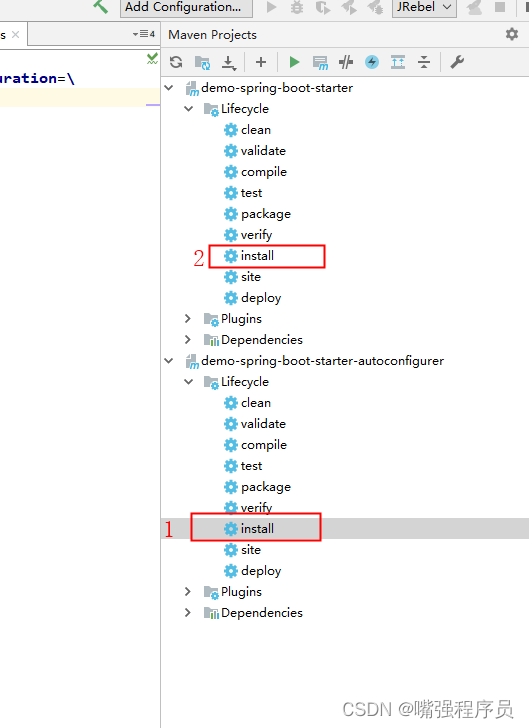This screenshot has width=529, height=728.
Task: Open Maven Settings wrench icon
Action: pos(457,62)
